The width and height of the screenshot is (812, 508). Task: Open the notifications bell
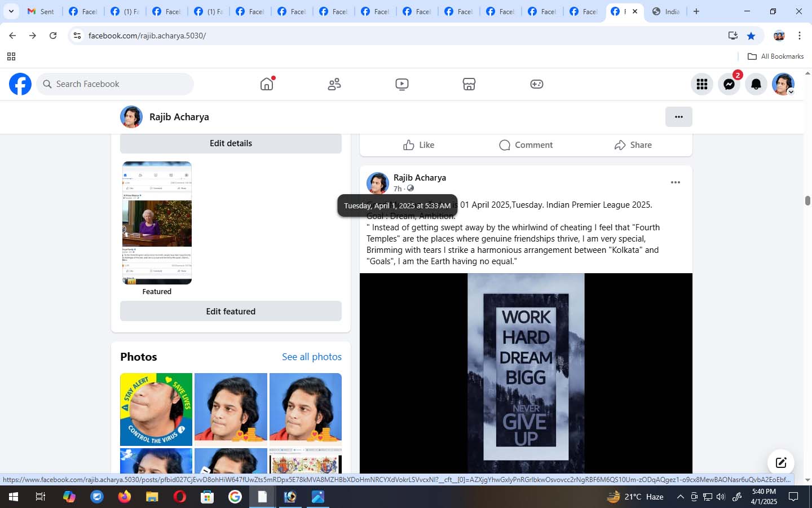pos(756,84)
